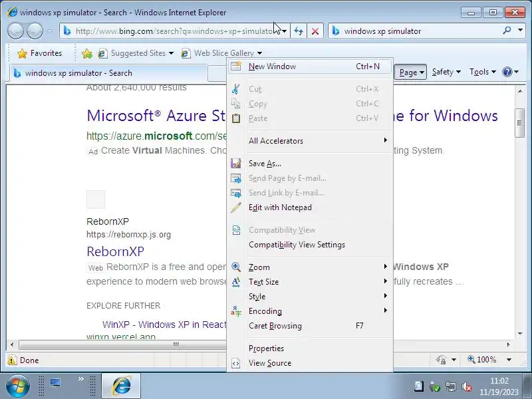Click the Help question mark icon

click(x=507, y=72)
